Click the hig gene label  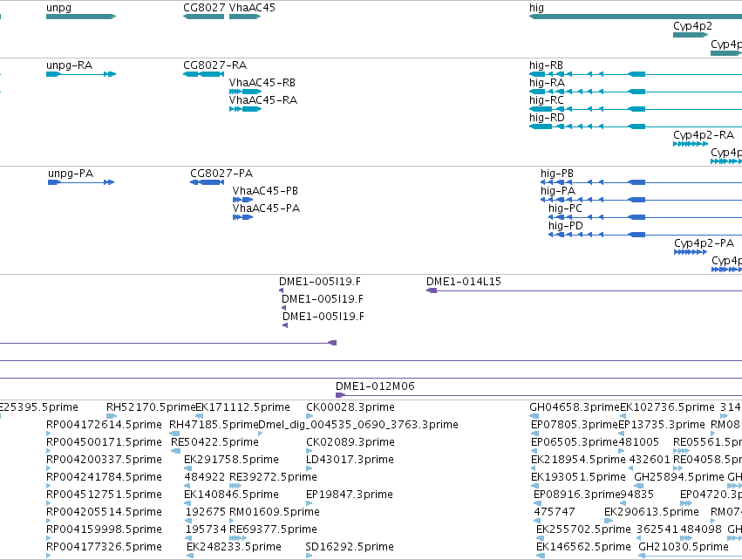[x=536, y=8]
